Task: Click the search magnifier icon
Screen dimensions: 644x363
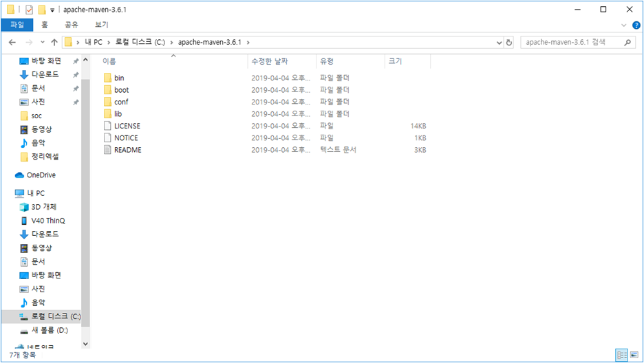Action: (x=627, y=42)
